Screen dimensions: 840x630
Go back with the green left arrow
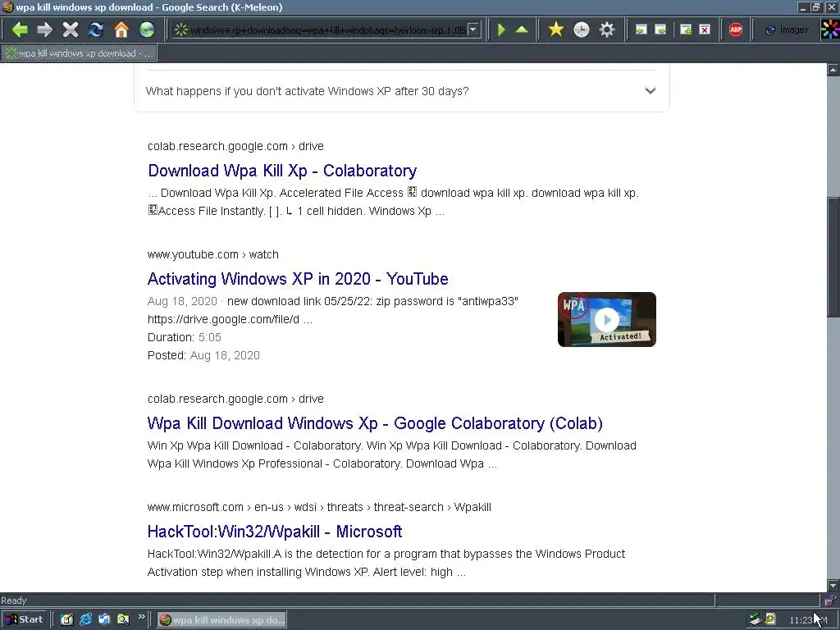coord(20,30)
